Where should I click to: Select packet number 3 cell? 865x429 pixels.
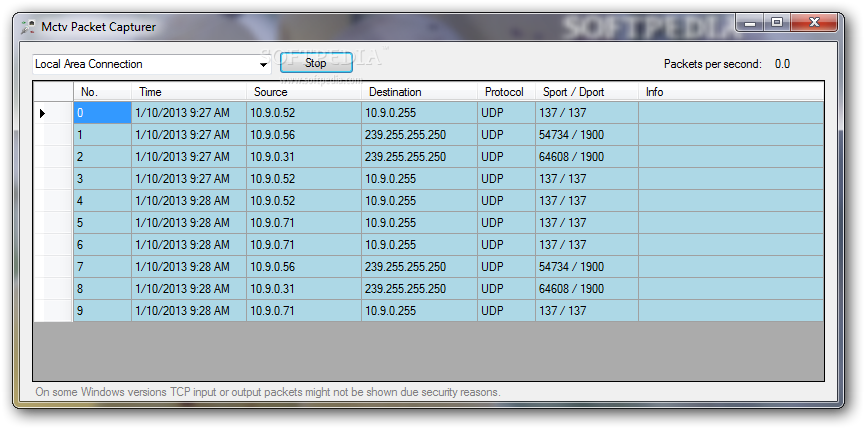pyautogui.click(x=102, y=179)
